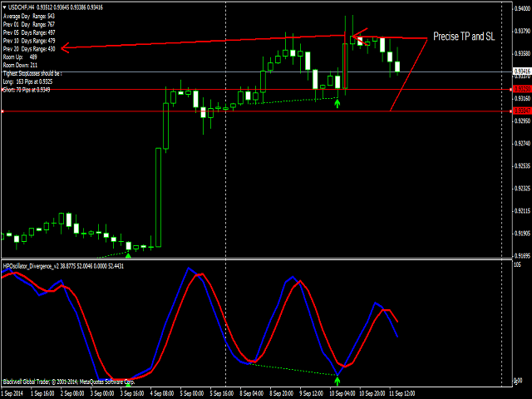This screenshot has height=399, width=532.
Task: Select the 'Average Day Range: 543' line
Action: click(29, 16)
